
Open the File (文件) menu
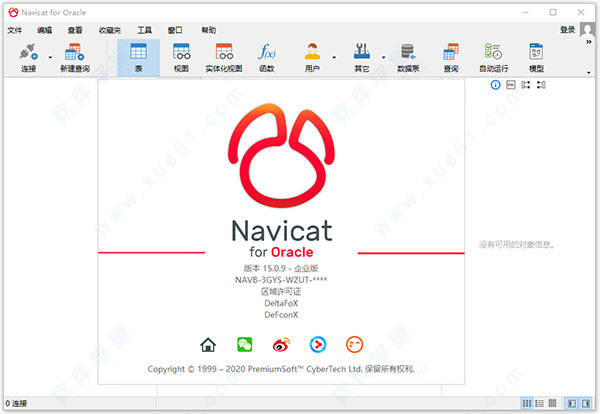click(x=15, y=30)
